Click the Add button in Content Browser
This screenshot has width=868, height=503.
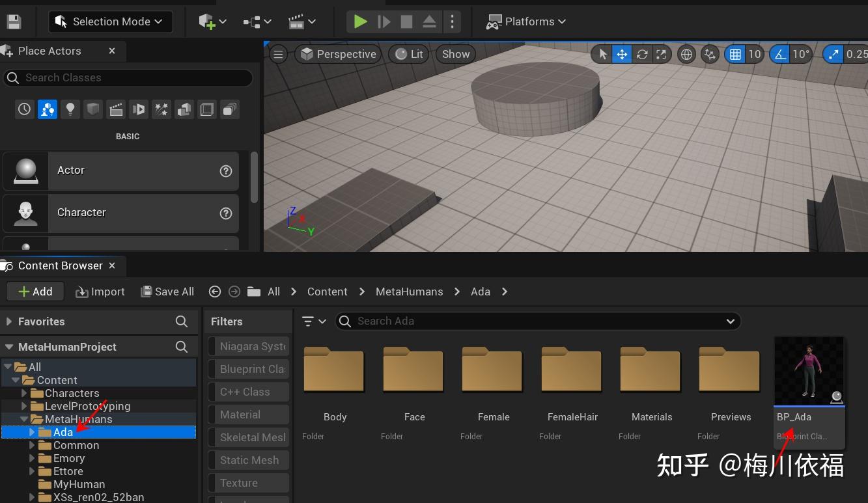tap(35, 292)
